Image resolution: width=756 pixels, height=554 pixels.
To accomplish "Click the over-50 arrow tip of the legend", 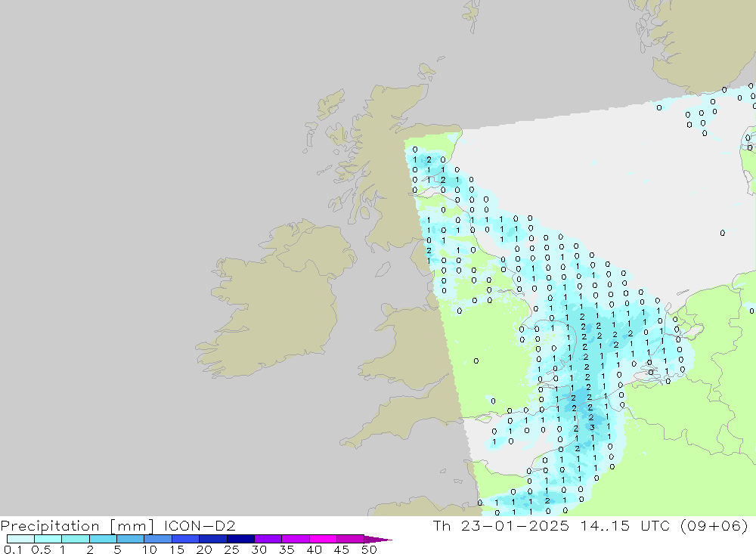I will [378, 539].
